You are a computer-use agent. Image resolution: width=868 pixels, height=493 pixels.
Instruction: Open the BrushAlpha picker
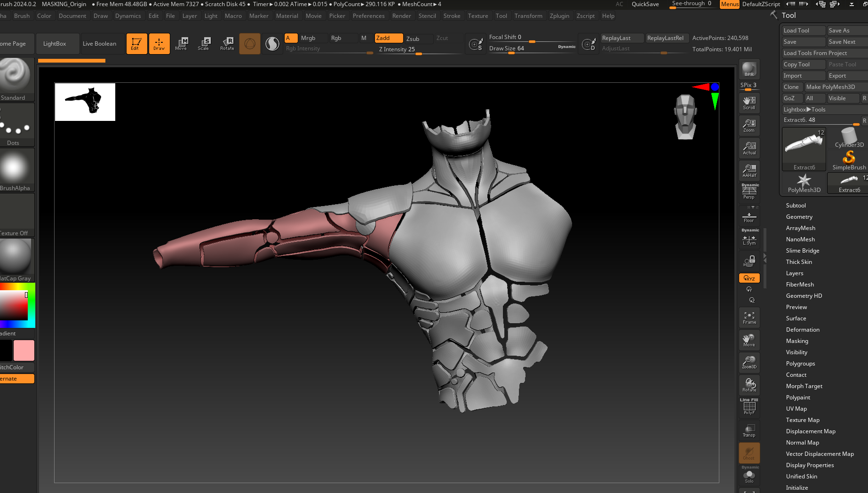[15, 170]
